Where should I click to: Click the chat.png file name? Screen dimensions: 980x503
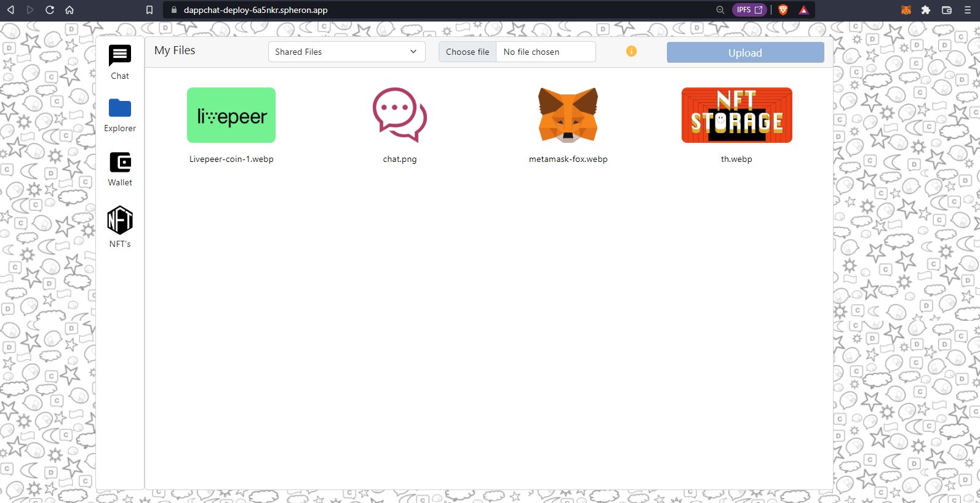tap(400, 159)
